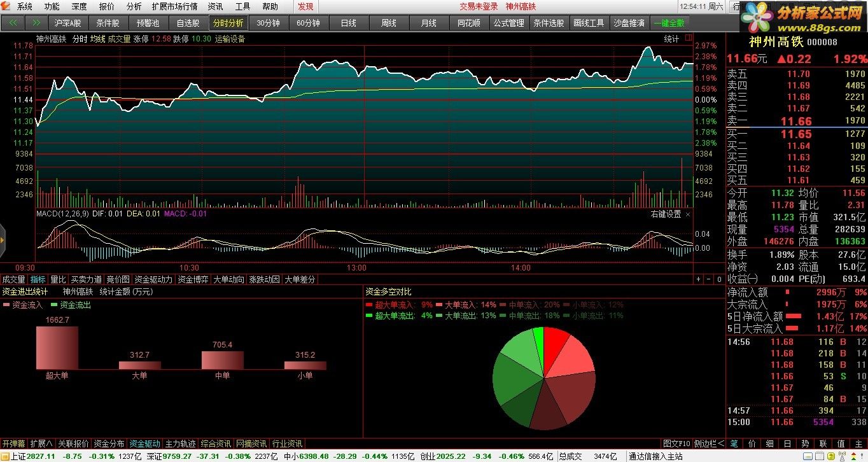Collapse the sidebar with 侧边栏 button
This screenshot has height=462, width=868.
tap(709, 444)
